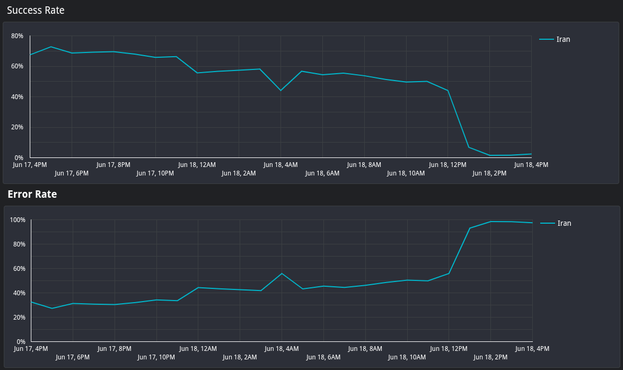Click Success Rate line above Jun 18, 8AM
The image size is (623, 370).
(364, 76)
